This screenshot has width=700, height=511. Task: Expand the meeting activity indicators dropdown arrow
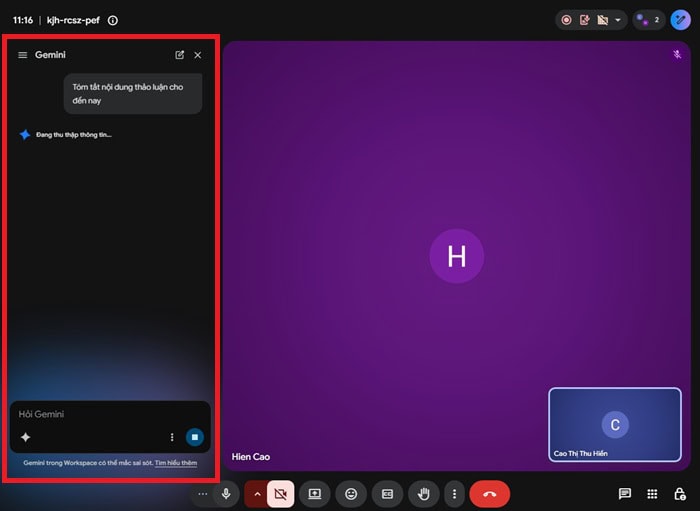pyautogui.click(x=618, y=20)
